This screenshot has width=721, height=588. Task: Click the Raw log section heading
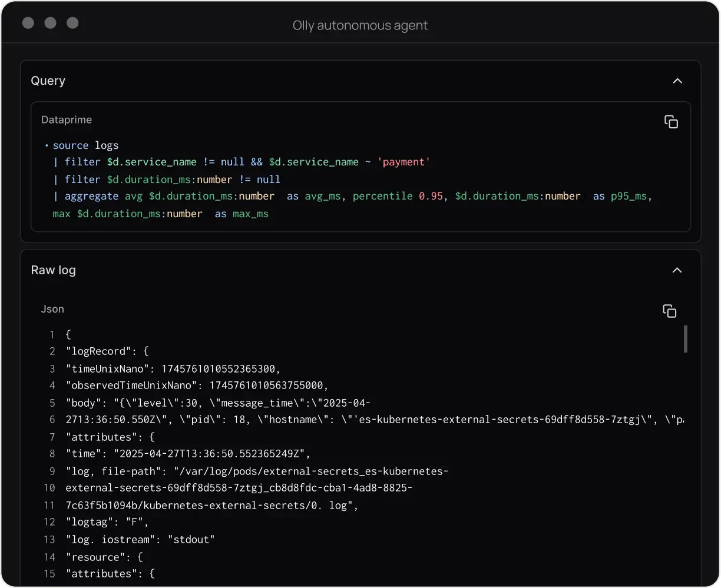coord(53,270)
